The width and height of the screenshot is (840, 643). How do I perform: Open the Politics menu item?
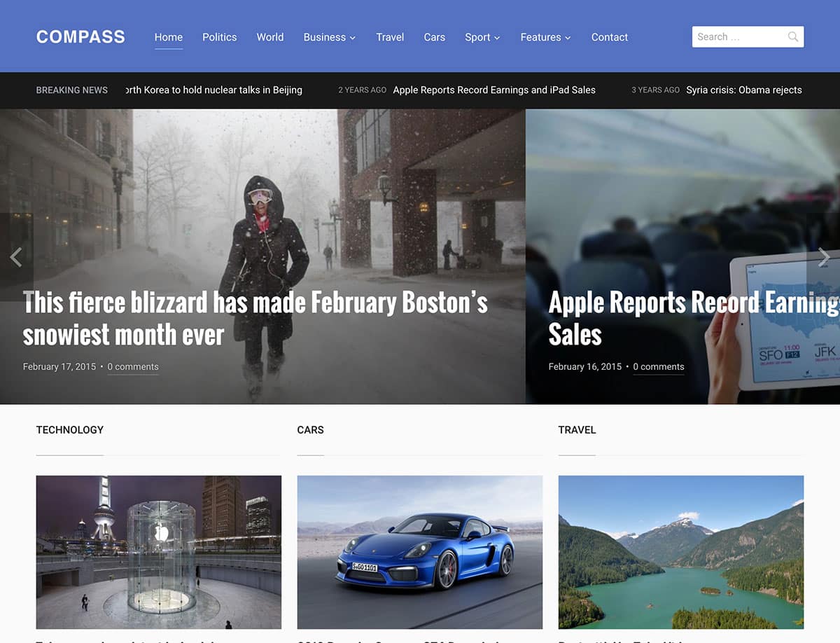point(219,37)
